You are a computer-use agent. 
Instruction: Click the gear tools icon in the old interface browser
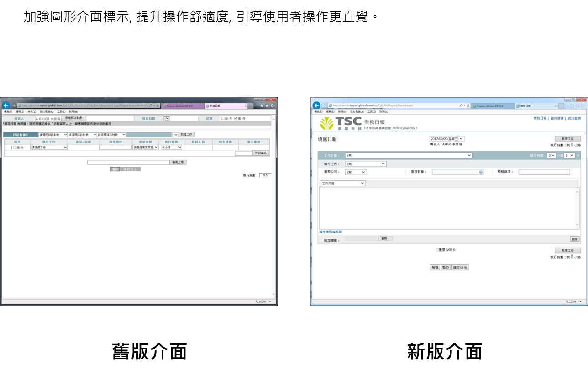point(272,106)
